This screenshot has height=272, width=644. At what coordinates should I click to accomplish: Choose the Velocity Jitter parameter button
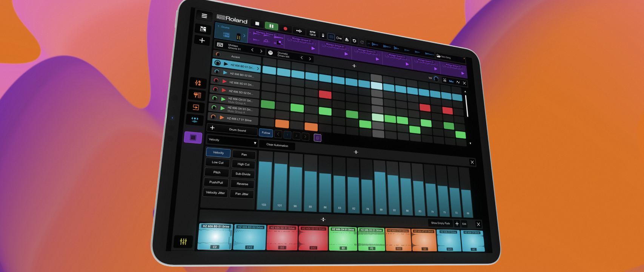[x=215, y=193]
